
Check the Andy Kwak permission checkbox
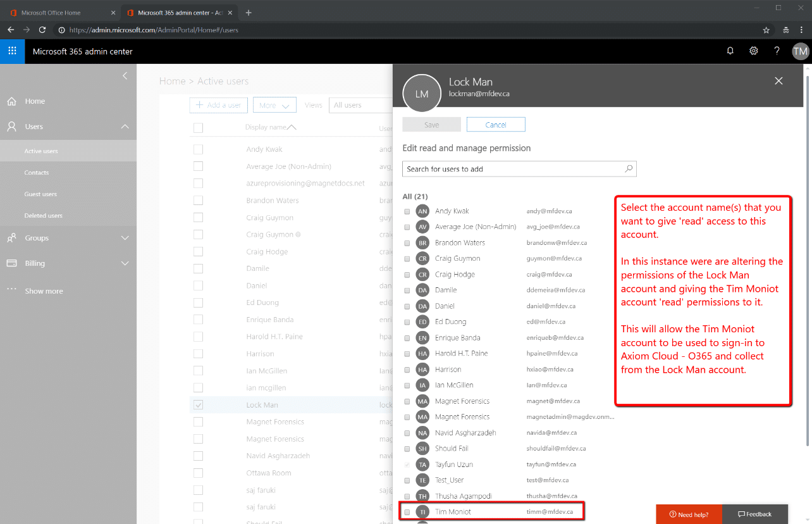(x=407, y=211)
